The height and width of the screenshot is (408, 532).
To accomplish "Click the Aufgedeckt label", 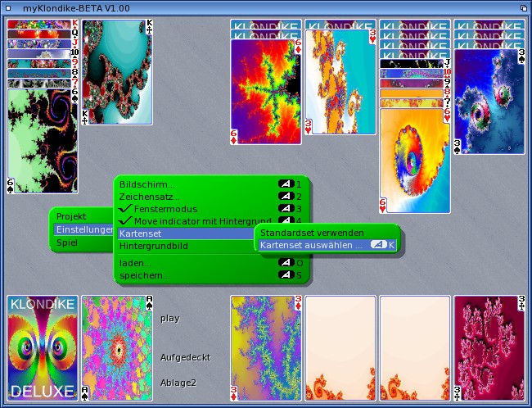I will pos(185,357).
